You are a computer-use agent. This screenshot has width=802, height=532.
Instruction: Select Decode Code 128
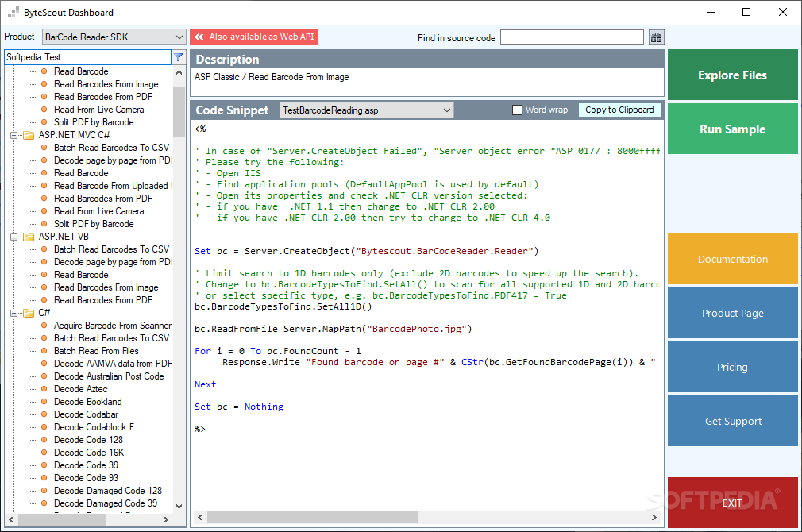[x=88, y=440]
